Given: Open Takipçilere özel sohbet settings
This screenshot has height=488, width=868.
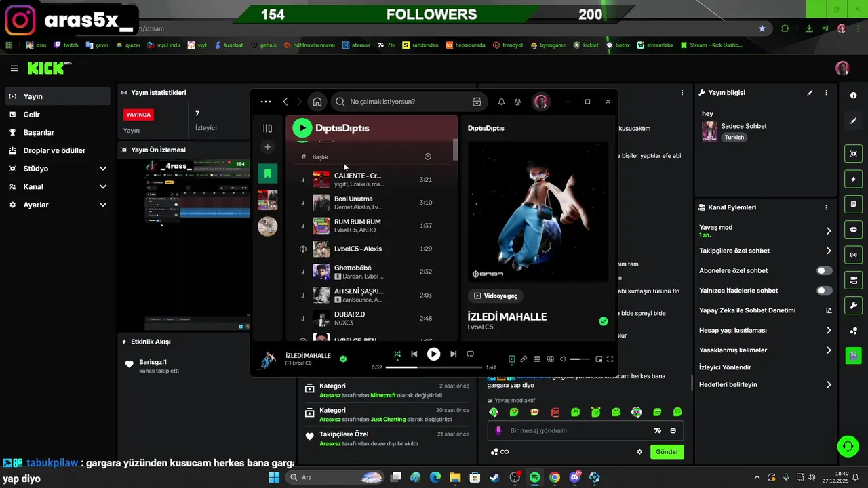Looking at the screenshot, I should [x=765, y=251].
